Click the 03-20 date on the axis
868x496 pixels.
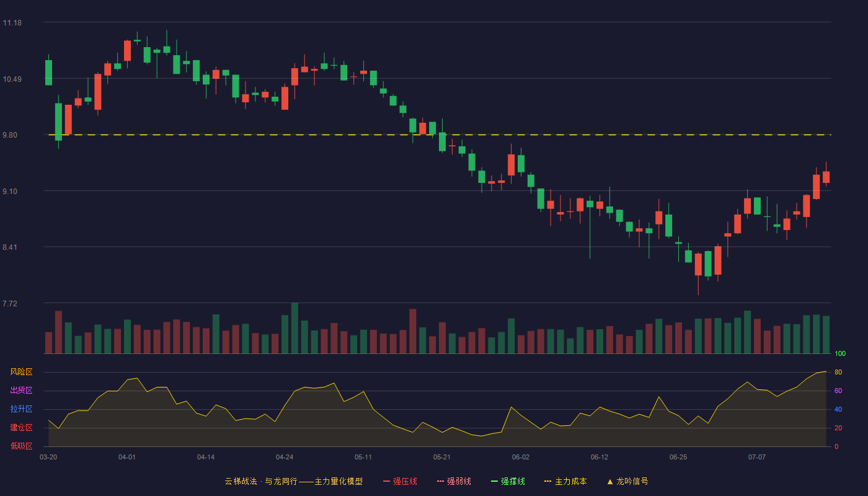(x=48, y=457)
